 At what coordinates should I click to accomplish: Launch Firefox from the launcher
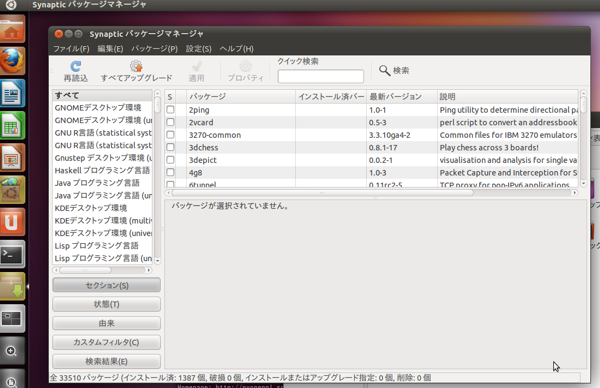(x=12, y=61)
